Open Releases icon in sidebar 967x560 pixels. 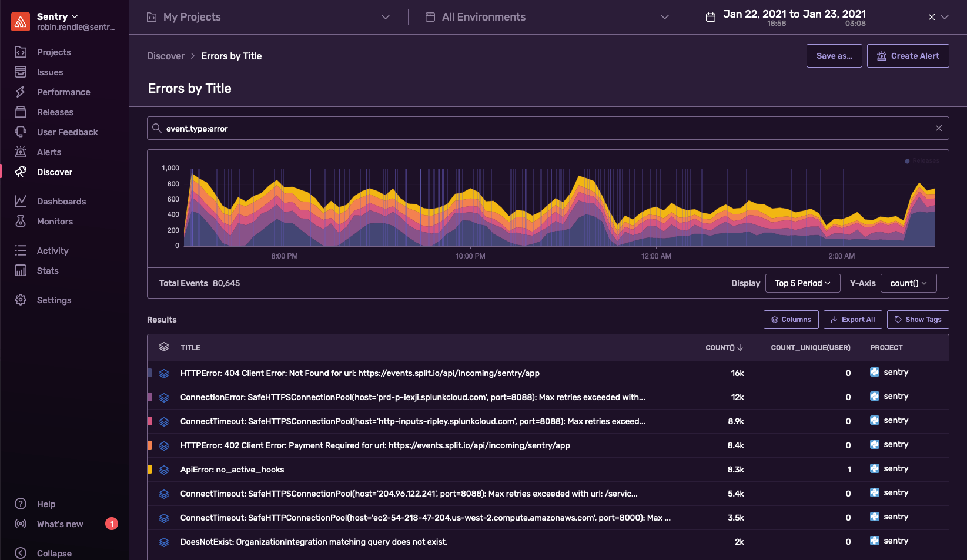(x=21, y=112)
